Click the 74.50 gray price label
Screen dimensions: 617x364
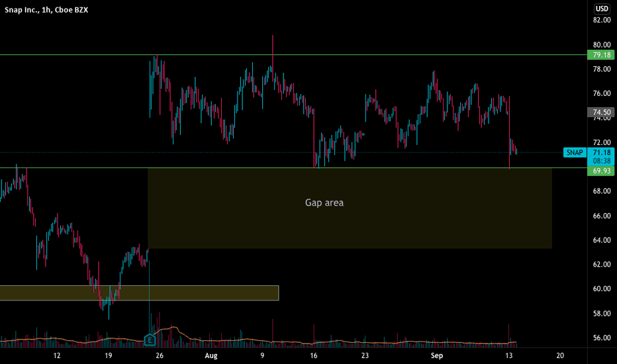click(601, 112)
